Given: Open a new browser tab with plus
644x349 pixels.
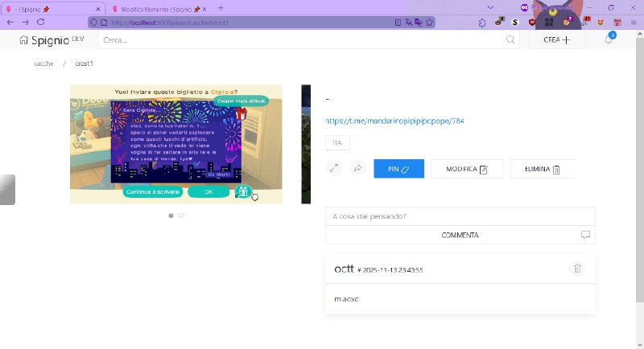Looking at the screenshot, I should click(x=221, y=8).
